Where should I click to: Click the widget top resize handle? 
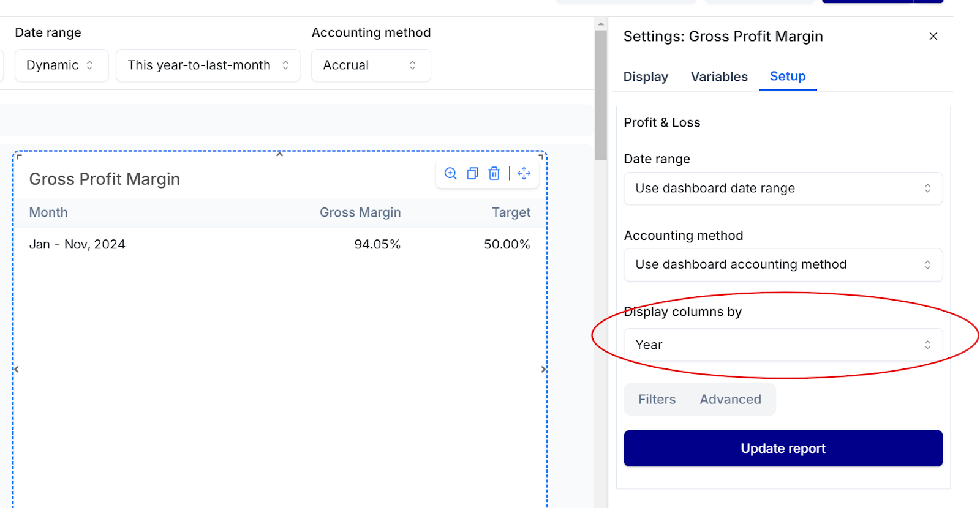pos(279,154)
